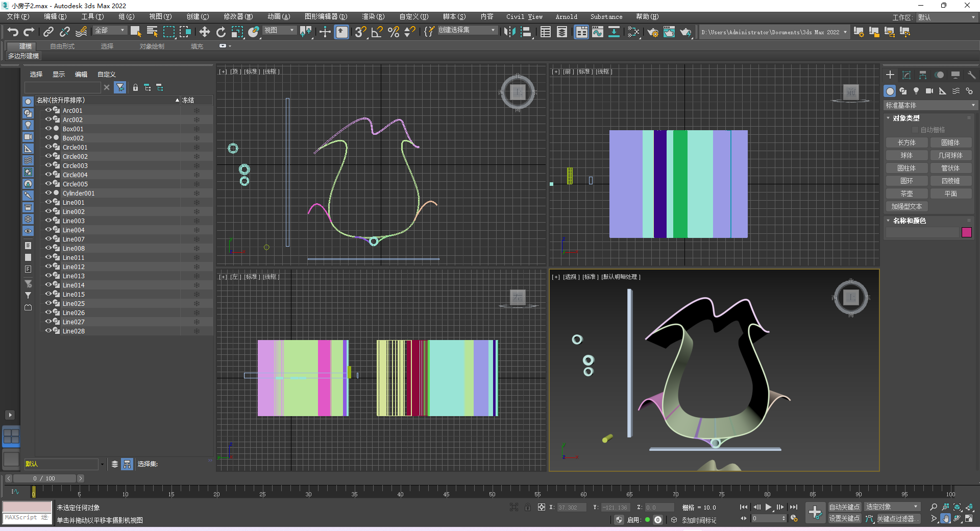Collapse the 对象类型 rollout
Screen dimensions: 980x531
[x=906, y=118]
